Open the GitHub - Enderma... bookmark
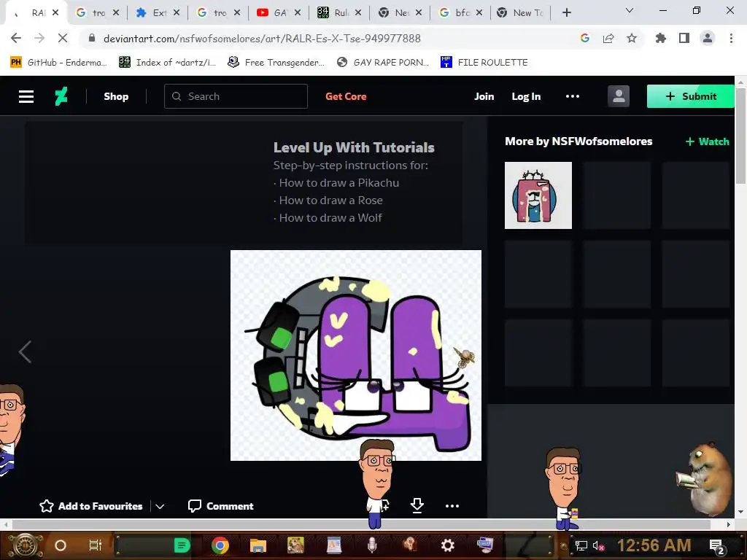The image size is (747, 560). (58, 63)
